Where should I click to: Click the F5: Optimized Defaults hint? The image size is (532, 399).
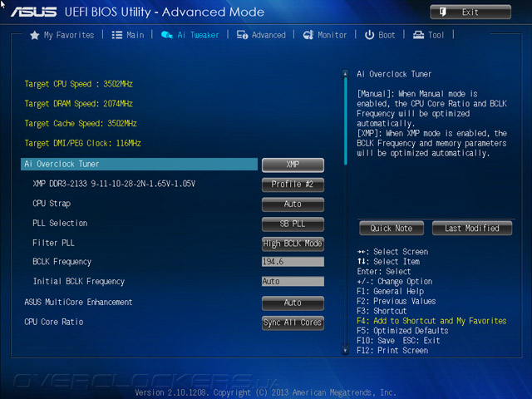pyautogui.click(x=402, y=331)
